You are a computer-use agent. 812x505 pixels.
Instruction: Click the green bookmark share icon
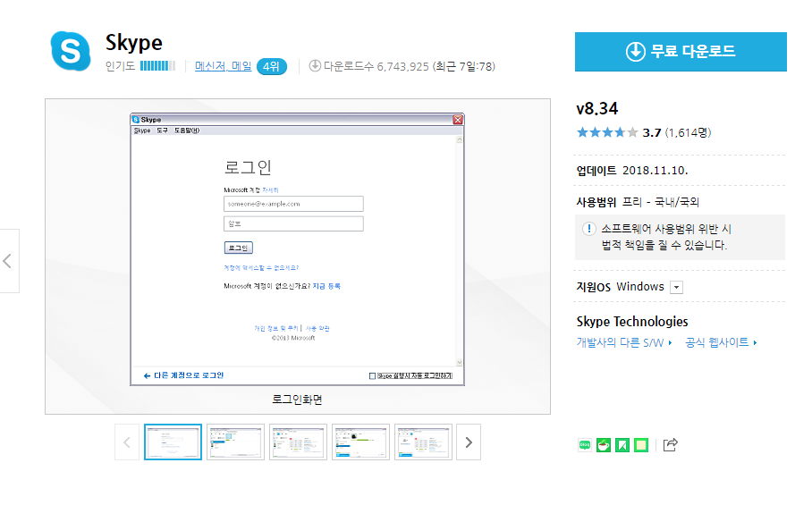(622, 445)
